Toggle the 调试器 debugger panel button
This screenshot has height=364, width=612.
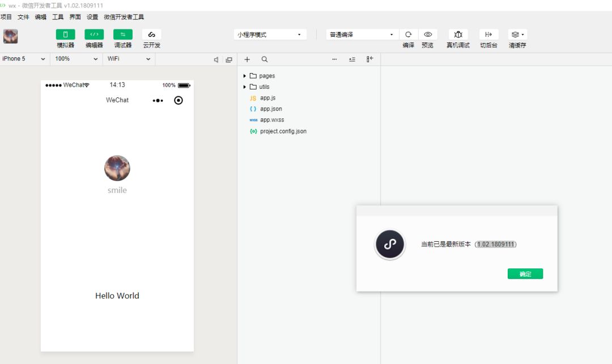[x=123, y=35]
